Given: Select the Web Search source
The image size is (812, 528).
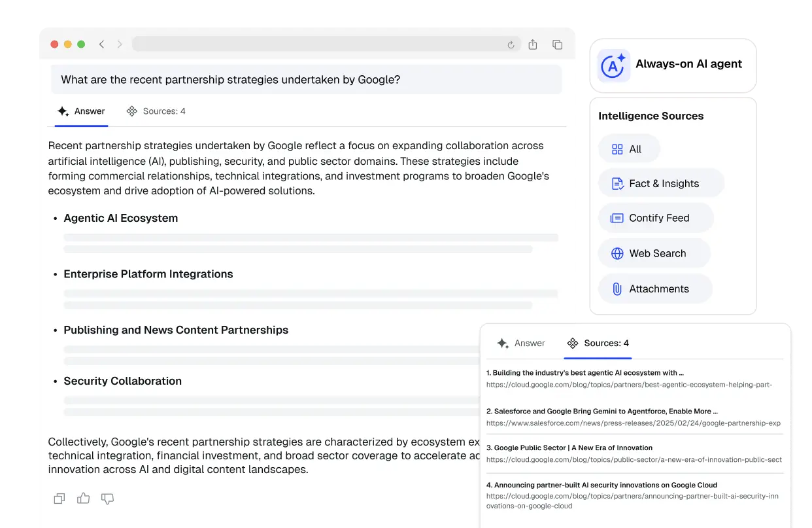Looking at the screenshot, I should point(654,254).
